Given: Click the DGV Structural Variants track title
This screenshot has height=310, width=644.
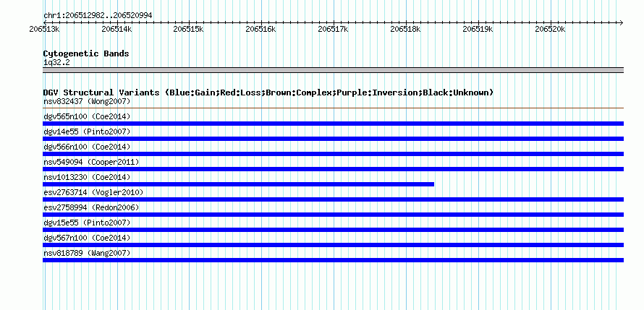Looking at the screenshot, I should coord(268,92).
